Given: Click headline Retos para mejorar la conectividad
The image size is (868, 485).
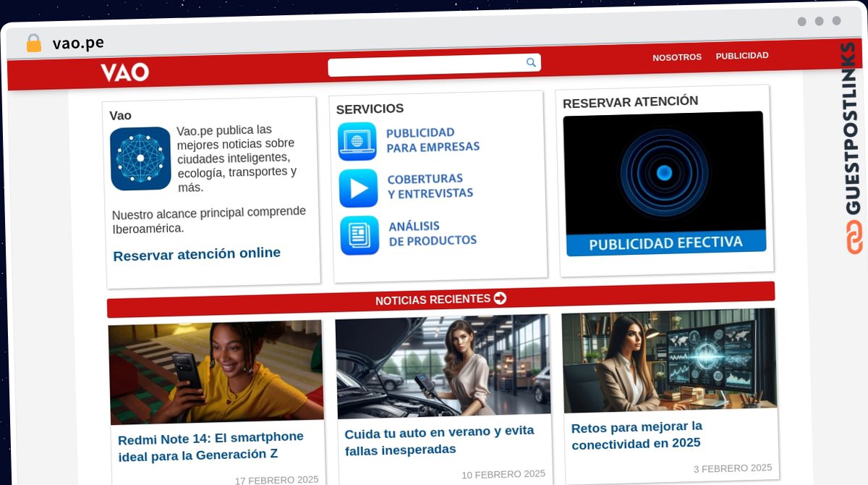Looking at the screenshot, I should pyautogui.click(x=637, y=435).
